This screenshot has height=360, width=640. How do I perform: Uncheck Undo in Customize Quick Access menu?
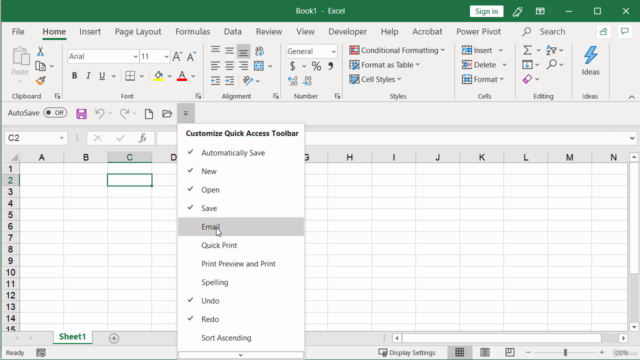[x=241, y=301]
